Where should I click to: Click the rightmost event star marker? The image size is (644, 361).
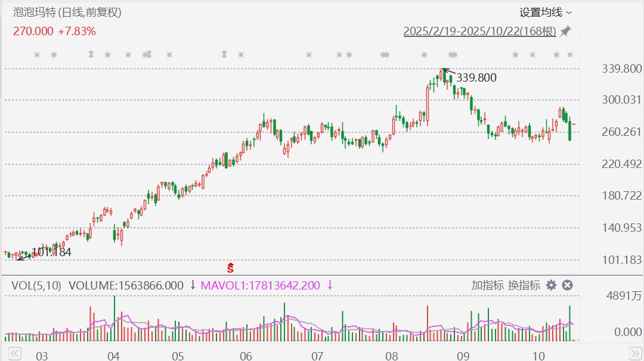pyautogui.click(x=570, y=55)
